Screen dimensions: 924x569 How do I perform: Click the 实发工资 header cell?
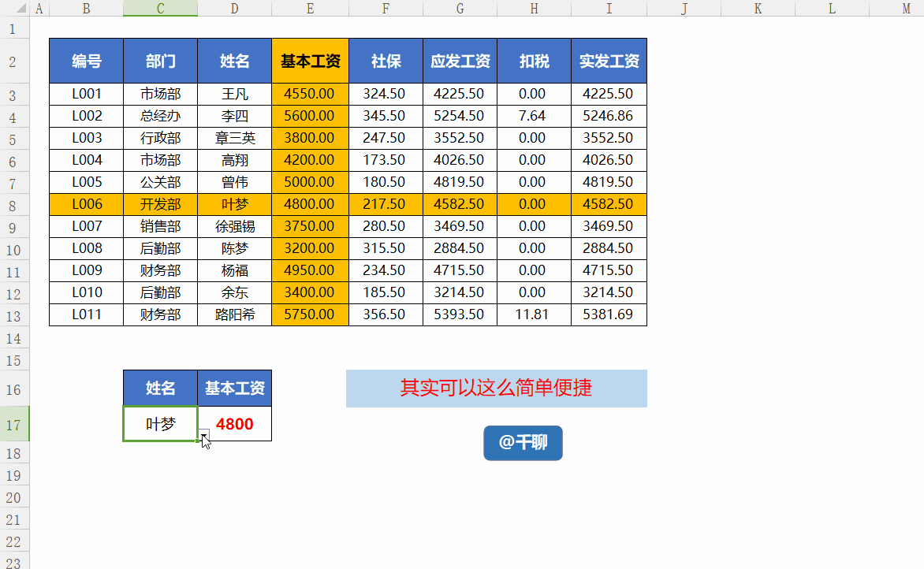click(x=609, y=61)
